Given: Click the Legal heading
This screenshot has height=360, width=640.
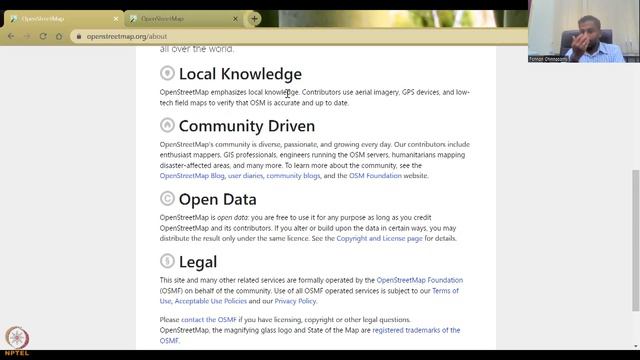Looking at the screenshot, I should [x=198, y=262].
